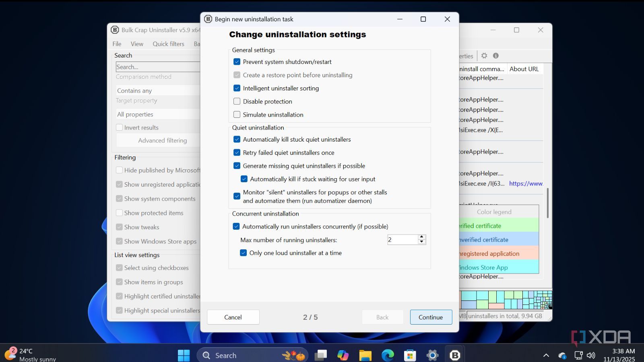Open the Contains any comparison dropdown

[x=158, y=90]
